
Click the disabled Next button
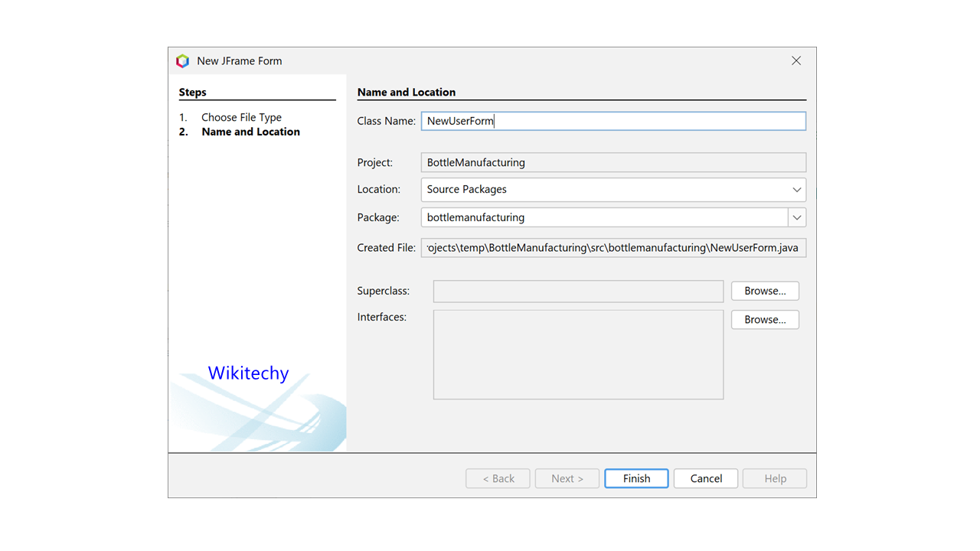tap(567, 478)
